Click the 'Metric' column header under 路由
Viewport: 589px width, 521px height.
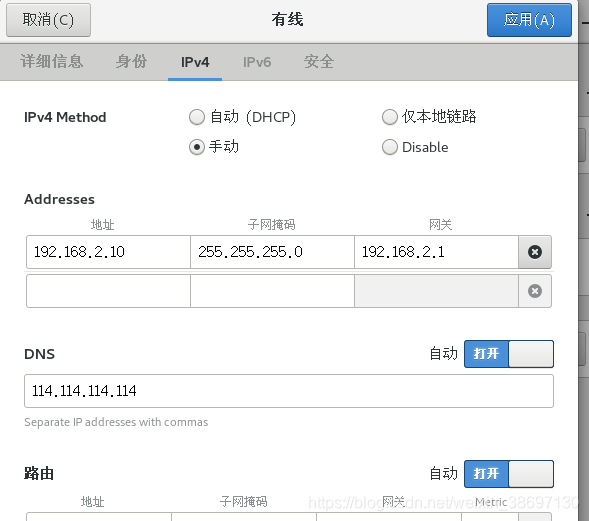click(x=491, y=502)
